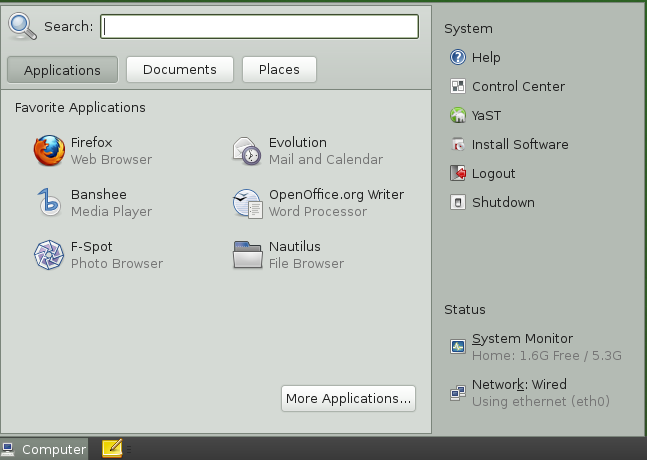Image resolution: width=647 pixels, height=460 pixels.
Task: Click the Control Center icon
Action: pyautogui.click(x=458, y=86)
